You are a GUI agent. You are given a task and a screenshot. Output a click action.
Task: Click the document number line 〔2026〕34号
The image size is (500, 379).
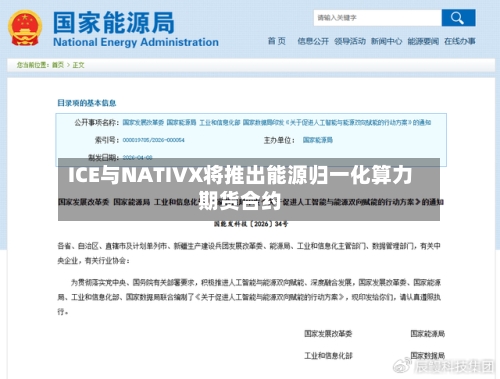point(251,224)
